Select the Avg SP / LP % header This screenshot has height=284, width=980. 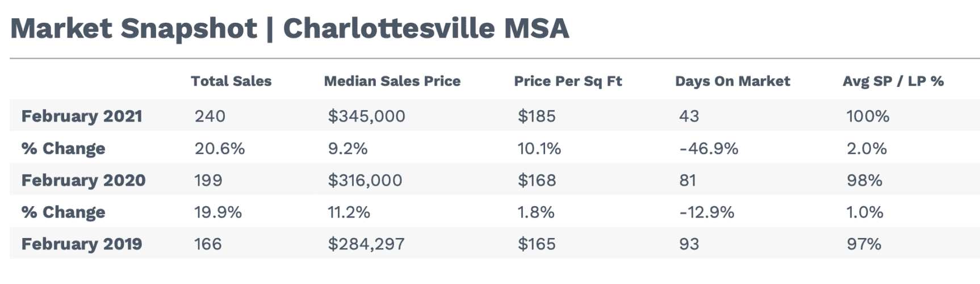893,81
